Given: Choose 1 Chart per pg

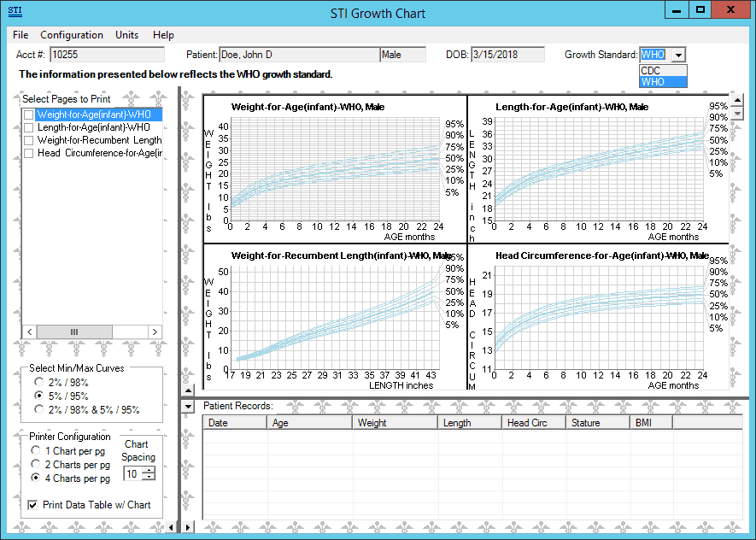Looking at the screenshot, I should (35, 450).
